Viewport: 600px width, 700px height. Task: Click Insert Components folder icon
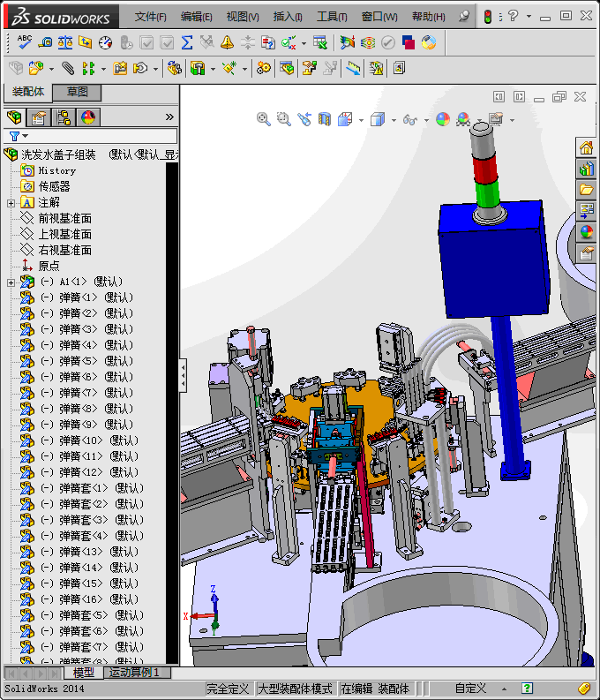click(x=36, y=68)
